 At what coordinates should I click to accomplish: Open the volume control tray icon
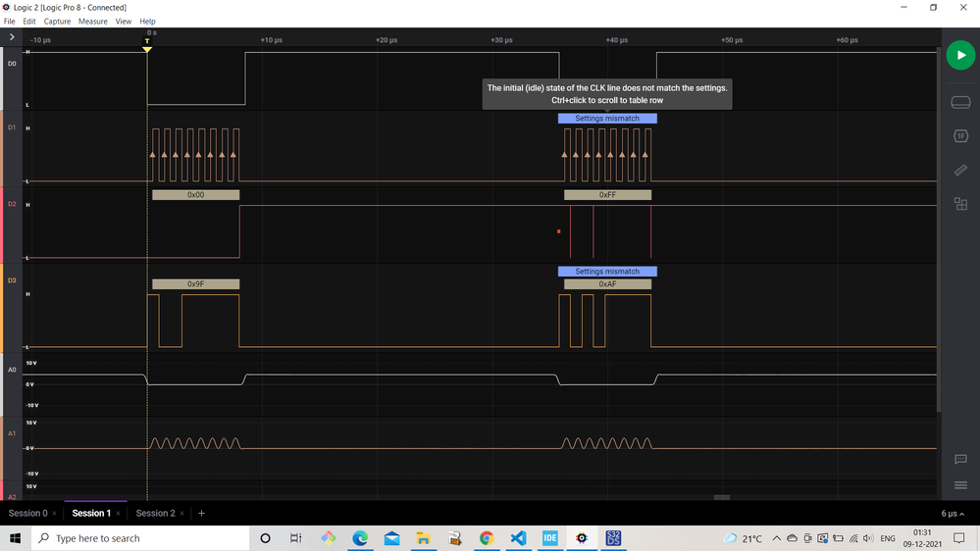868,538
